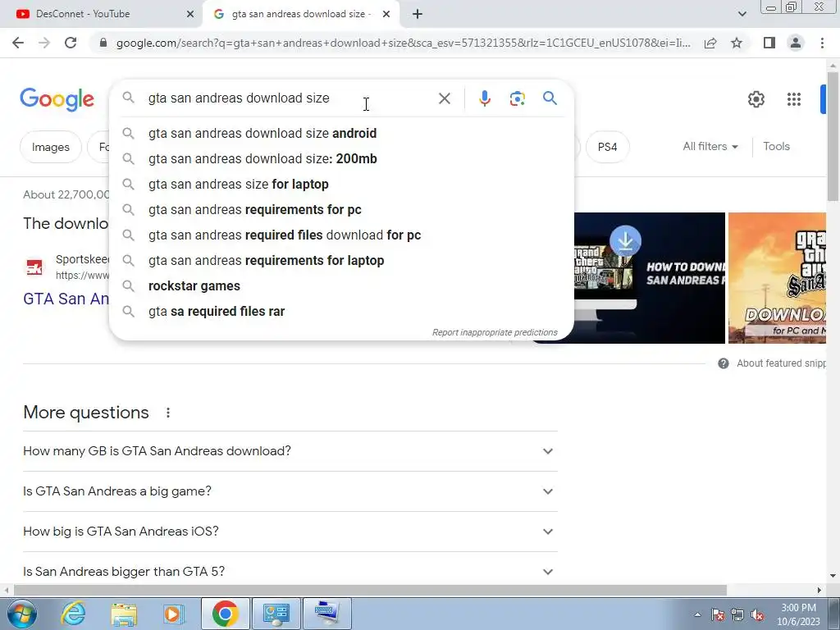Viewport: 840px width, 630px height.
Task: Click the browser forward arrow
Action: [44, 43]
